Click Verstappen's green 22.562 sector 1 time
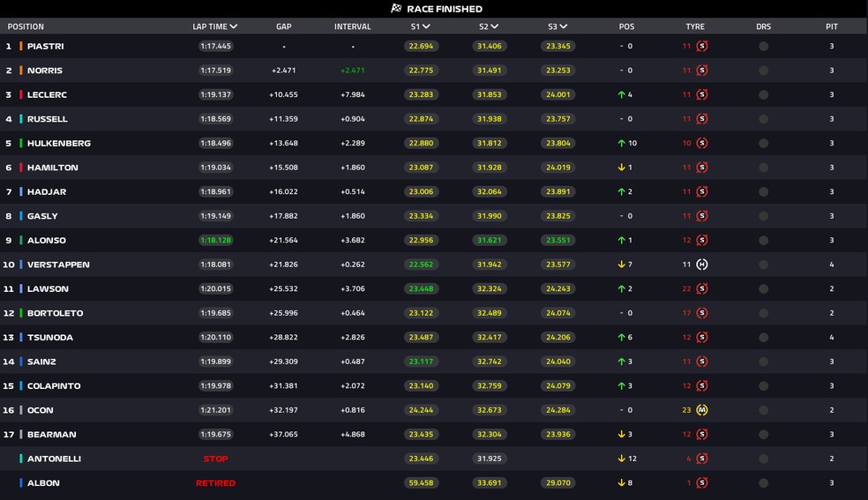Image resolution: width=868 pixels, height=500 pixels. point(421,265)
